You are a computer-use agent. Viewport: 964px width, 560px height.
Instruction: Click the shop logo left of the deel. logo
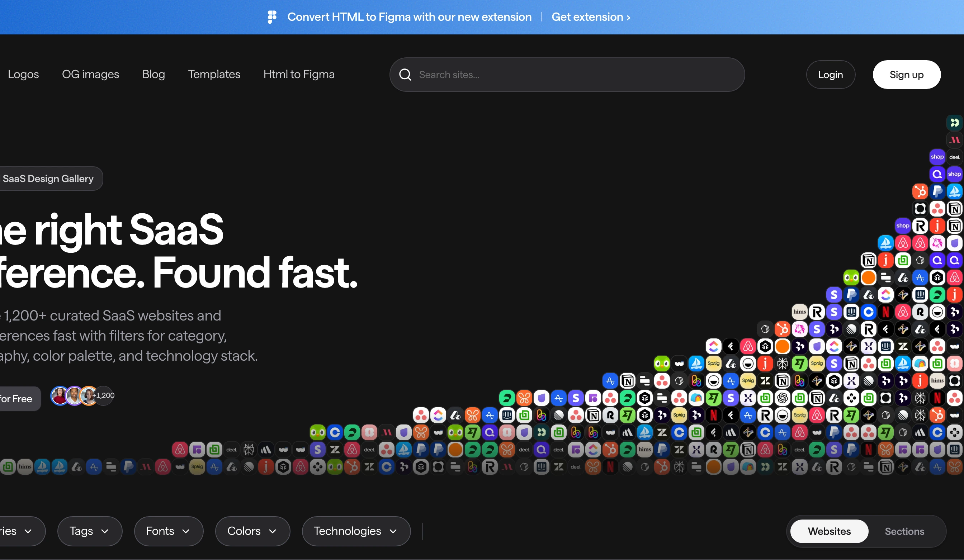(x=937, y=157)
